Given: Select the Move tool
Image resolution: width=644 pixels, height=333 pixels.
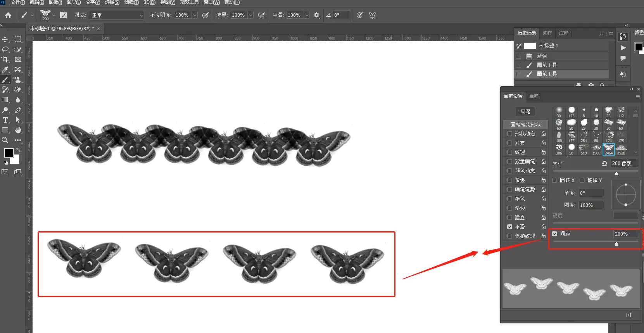Looking at the screenshot, I should pos(5,39).
